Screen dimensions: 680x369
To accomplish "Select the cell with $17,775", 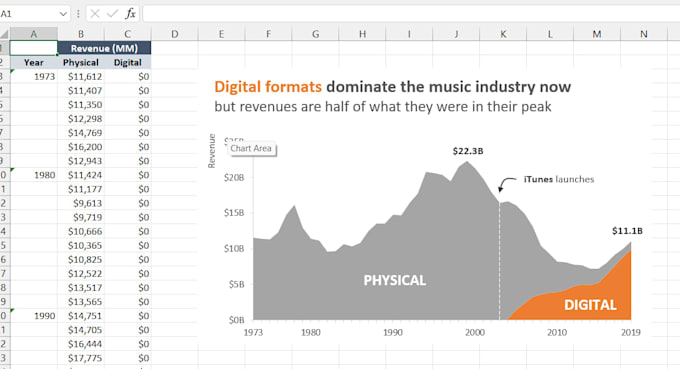I will tap(81, 359).
